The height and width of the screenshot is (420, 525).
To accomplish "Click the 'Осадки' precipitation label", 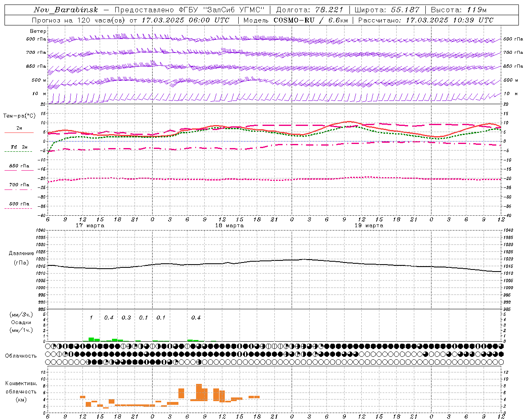I will tap(21, 322).
